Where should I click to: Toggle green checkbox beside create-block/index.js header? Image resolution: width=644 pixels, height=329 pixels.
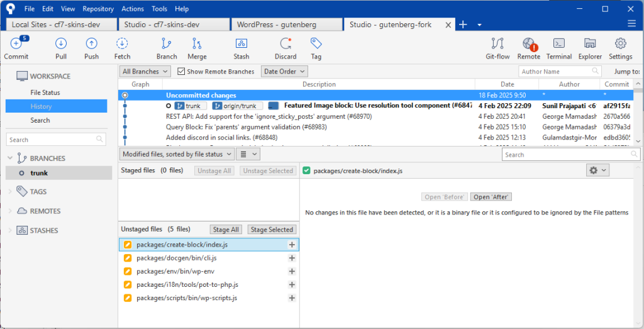point(306,170)
